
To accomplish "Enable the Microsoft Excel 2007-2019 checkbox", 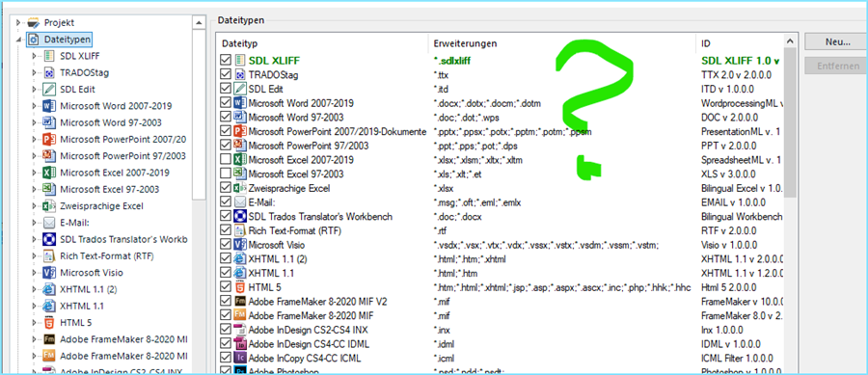I will pos(226,160).
